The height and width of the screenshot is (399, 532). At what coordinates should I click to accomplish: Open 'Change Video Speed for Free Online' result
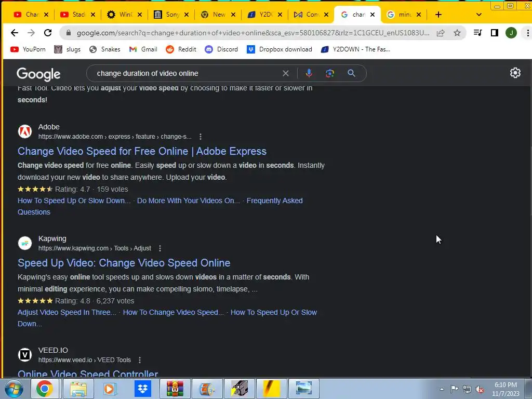pyautogui.click(x=142, y=151)
